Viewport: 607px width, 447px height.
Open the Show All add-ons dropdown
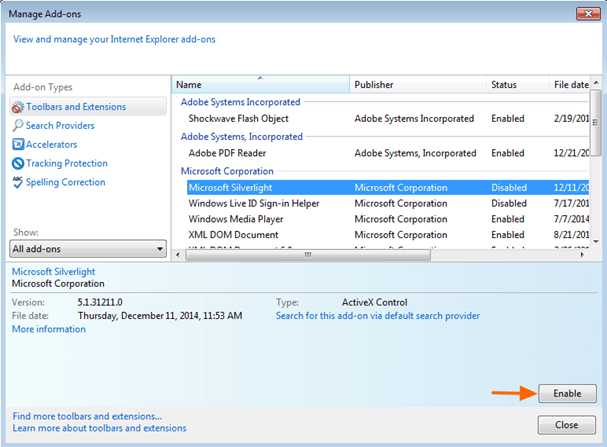coord(88,249)
